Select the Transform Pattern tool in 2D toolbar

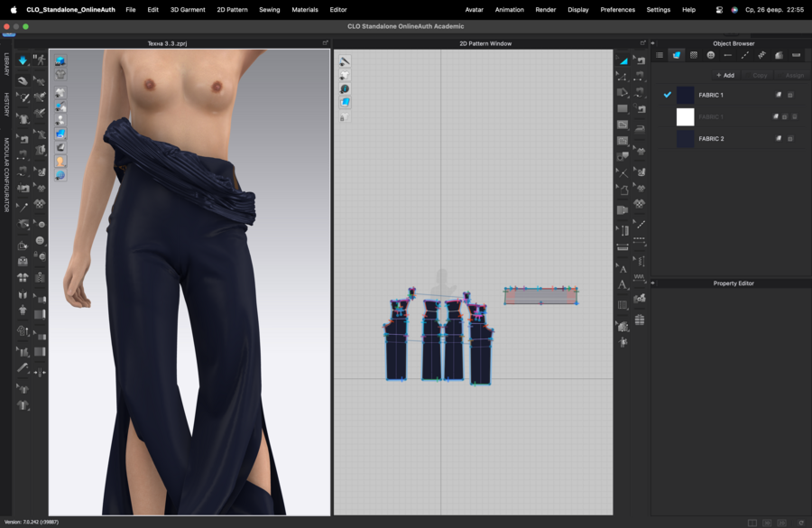(x=623, y=60)
